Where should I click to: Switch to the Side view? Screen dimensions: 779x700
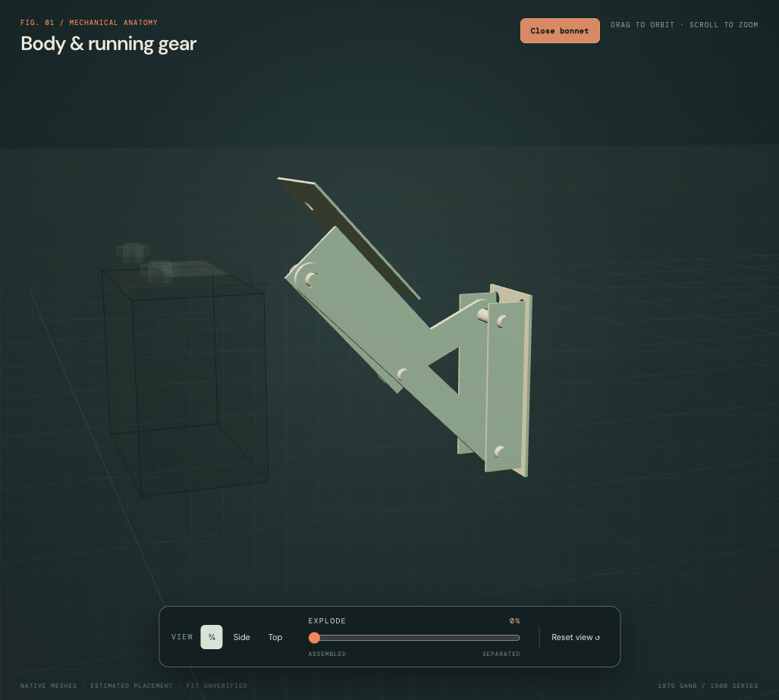point(242,637)
